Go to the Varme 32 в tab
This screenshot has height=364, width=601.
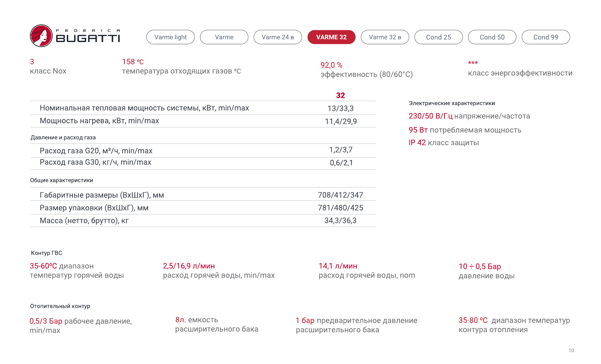[385, 37]
